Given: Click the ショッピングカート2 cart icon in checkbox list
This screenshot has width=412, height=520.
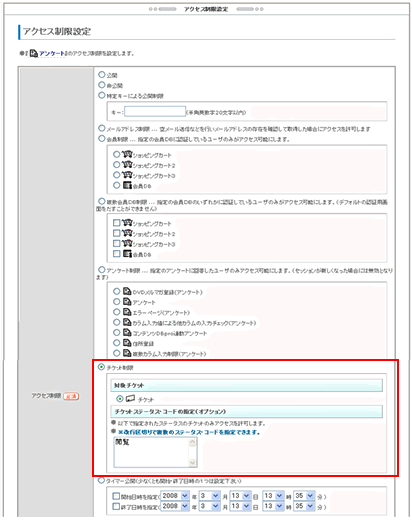Looking at the screenshot, I should [x=127, y=233].
